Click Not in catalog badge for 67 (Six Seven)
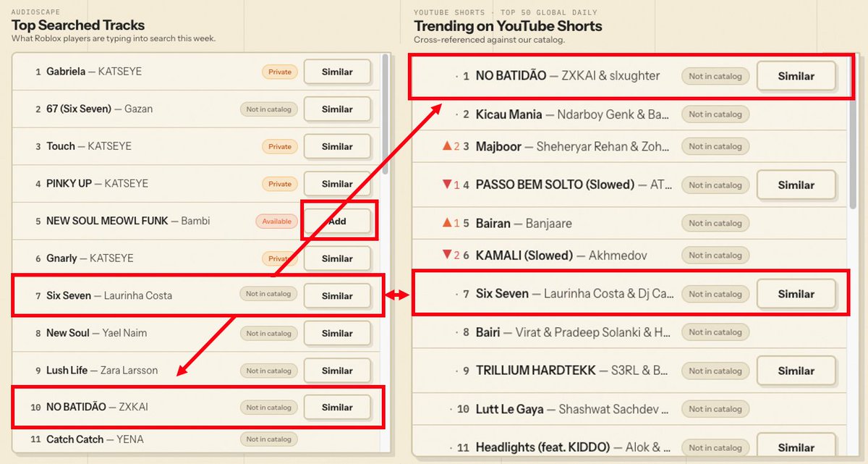The width and height of the screenshot is (868, 464). pyautogui.click(x=268, y=109)
